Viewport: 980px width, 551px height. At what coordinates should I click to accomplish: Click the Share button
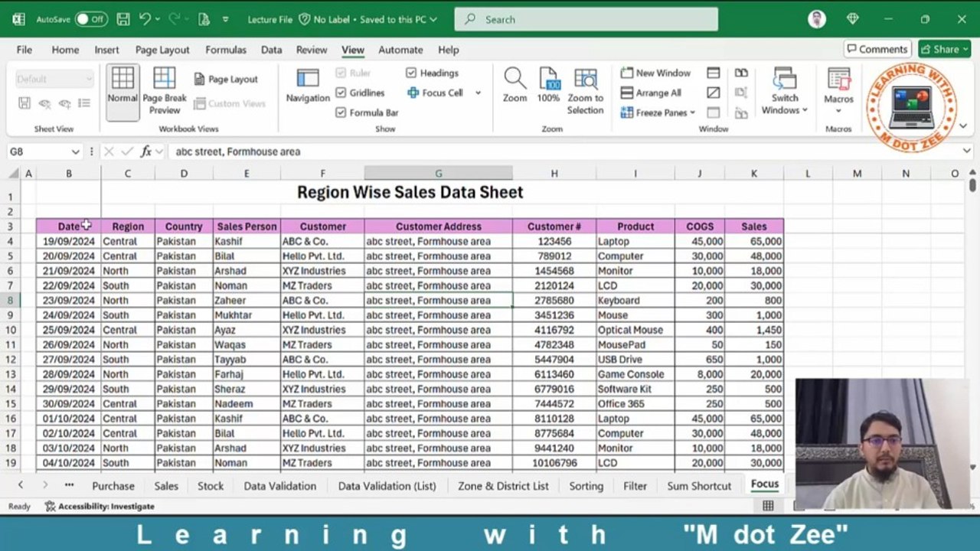(x=945, y=49)
